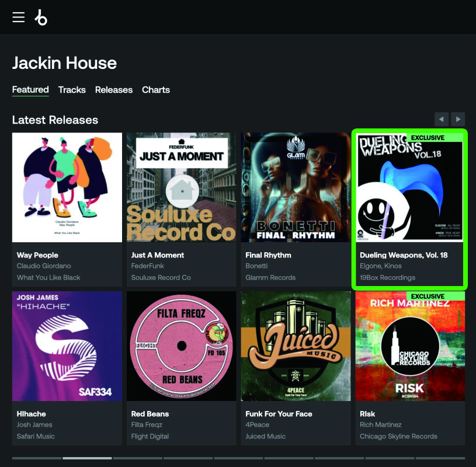The image size is (476, 467).
Task: Click Dueling Weapons, Vol. 18 title
Action: (x=404, y=255)
